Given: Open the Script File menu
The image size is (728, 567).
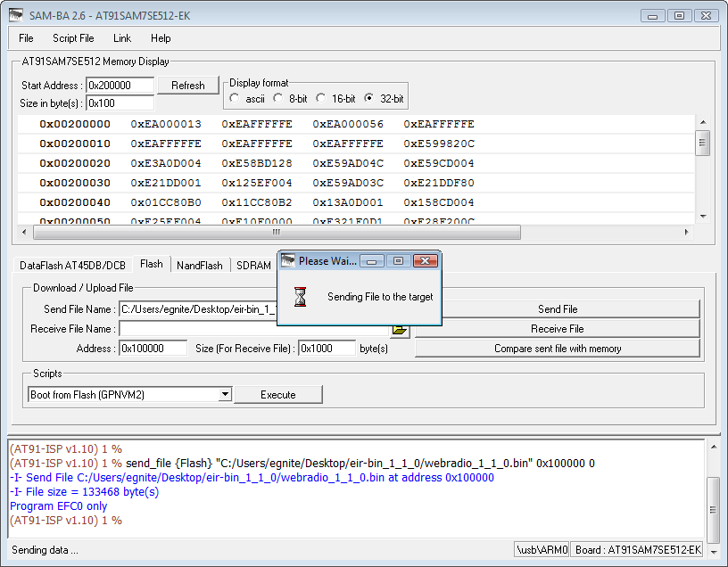Looking at the screenshot, I should (x=73, y=38).
